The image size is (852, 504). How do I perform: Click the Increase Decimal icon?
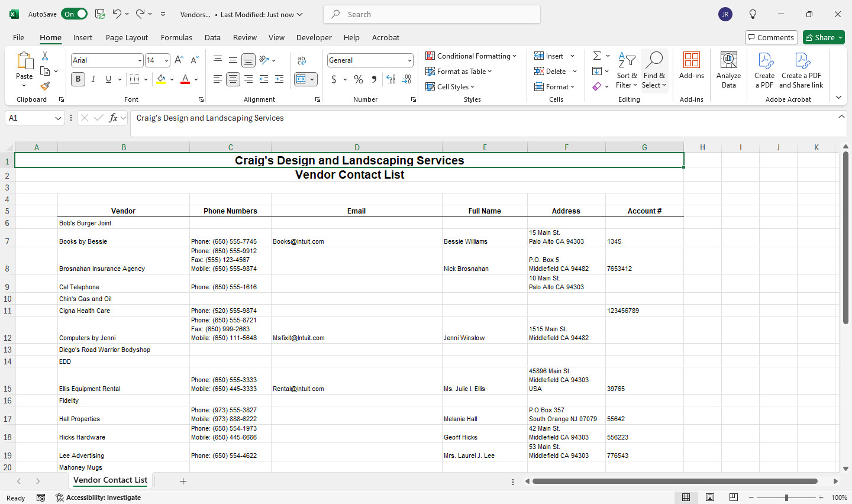(391, 79)
